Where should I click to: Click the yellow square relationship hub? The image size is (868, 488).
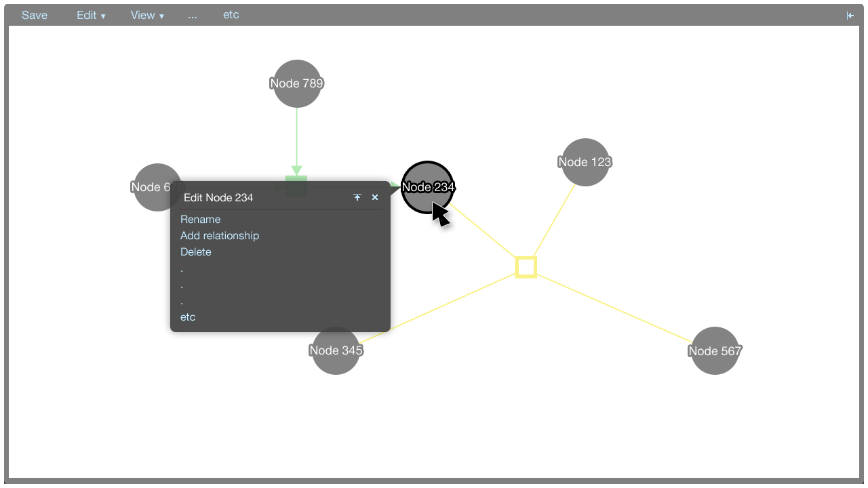point(526,267)
